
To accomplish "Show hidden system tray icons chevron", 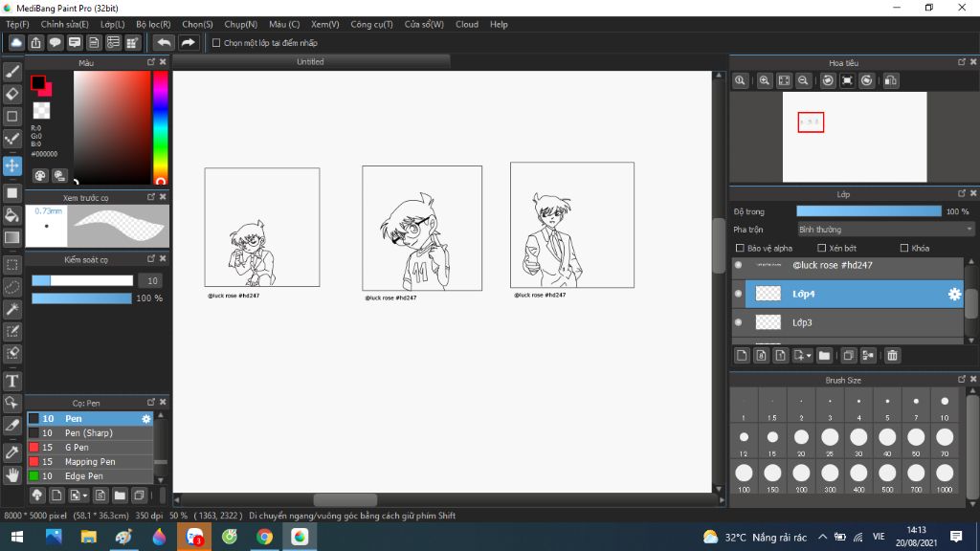I will pos(822,537).
